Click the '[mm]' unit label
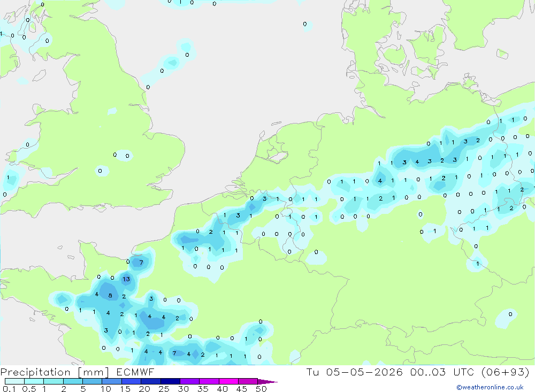 click(94, 372)
